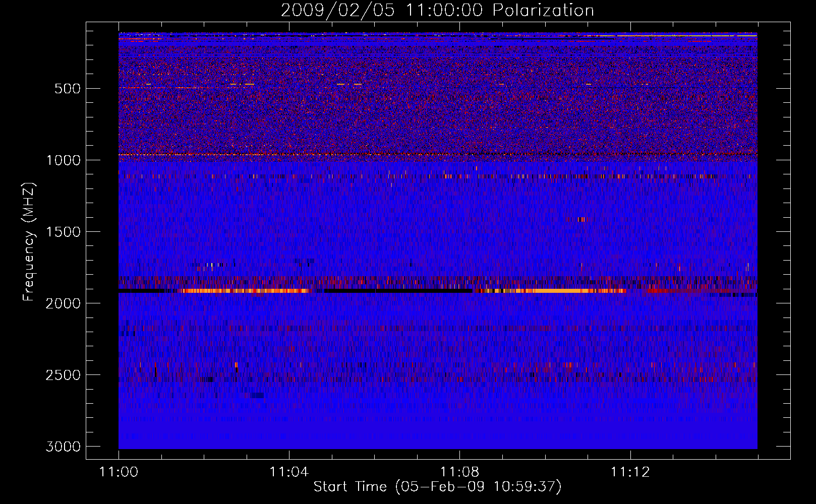This screenshot has width=816, height=504.
Task: Click the 11:00 time tick label
Action: 119,472
